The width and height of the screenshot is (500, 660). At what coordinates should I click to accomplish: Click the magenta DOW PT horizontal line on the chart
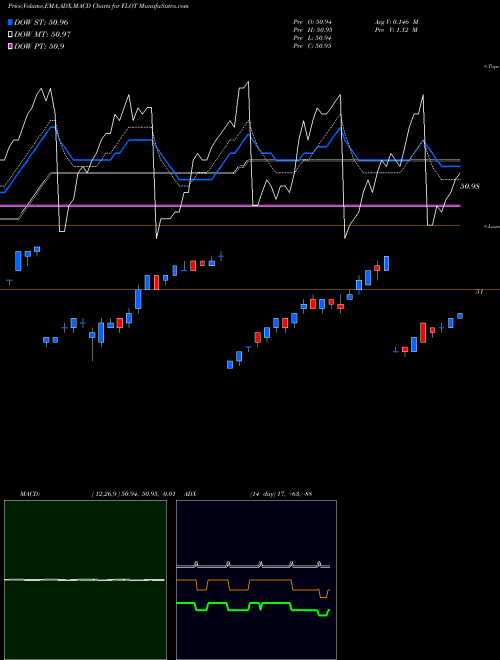(x=230, y=205)
